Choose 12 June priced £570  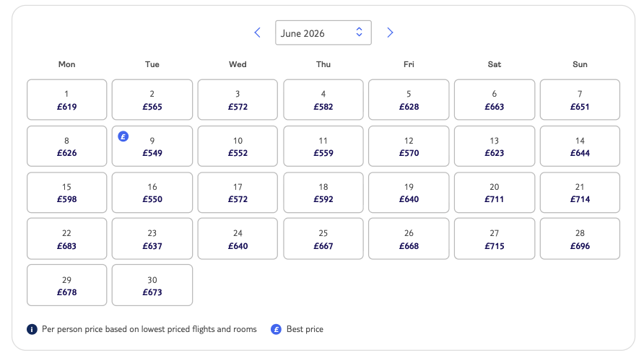pos(409,147)
